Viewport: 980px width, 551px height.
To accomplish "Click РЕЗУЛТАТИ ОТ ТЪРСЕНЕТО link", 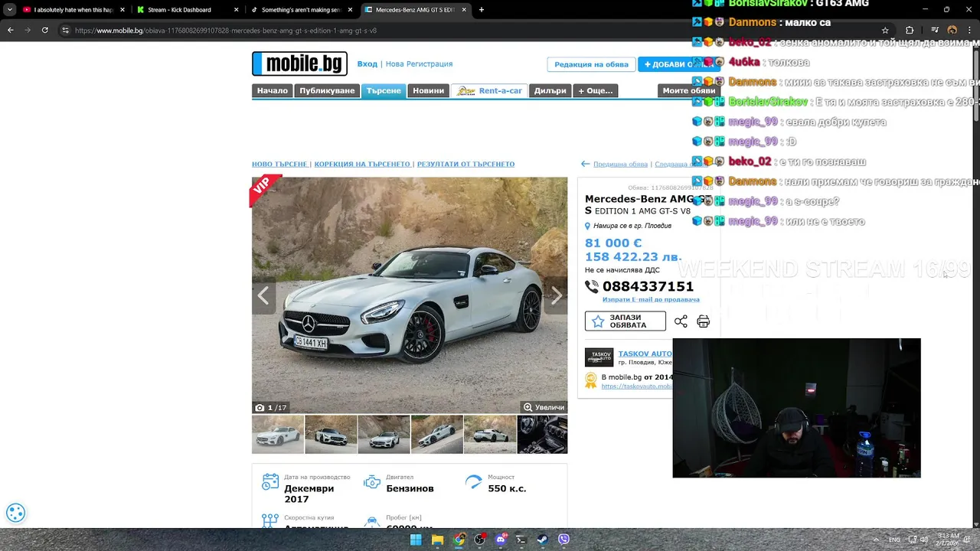I will [x=465, y=164].
